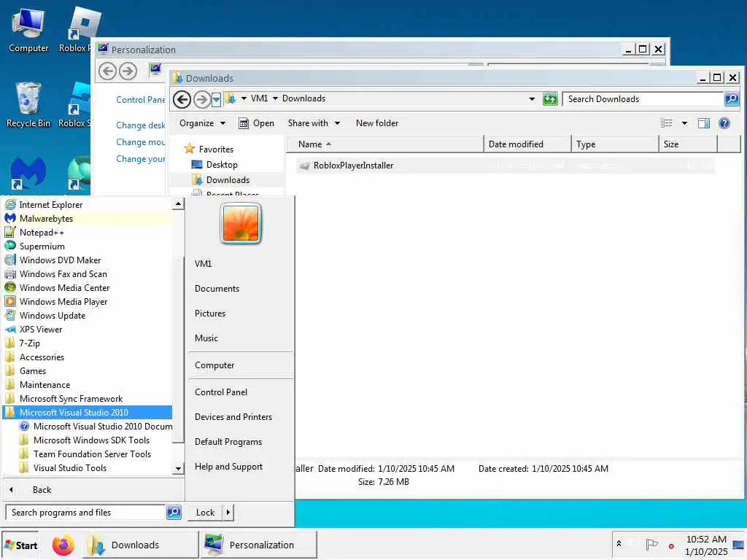The image size is (747, 560).
Task: Open the Computer desktop icon
Action: (28, 29)
